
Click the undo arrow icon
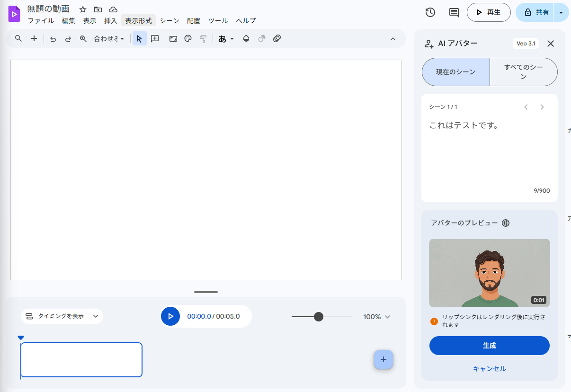53,39
